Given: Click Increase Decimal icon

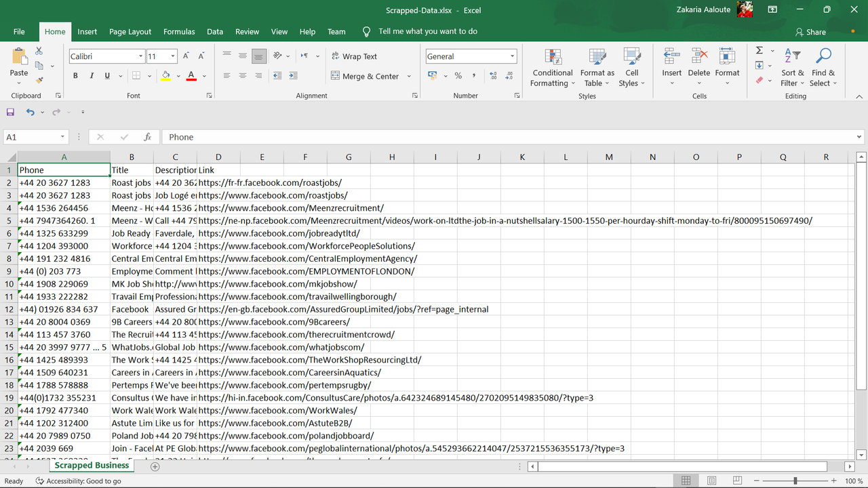Looking at the screenshot, I should point(493,76).
